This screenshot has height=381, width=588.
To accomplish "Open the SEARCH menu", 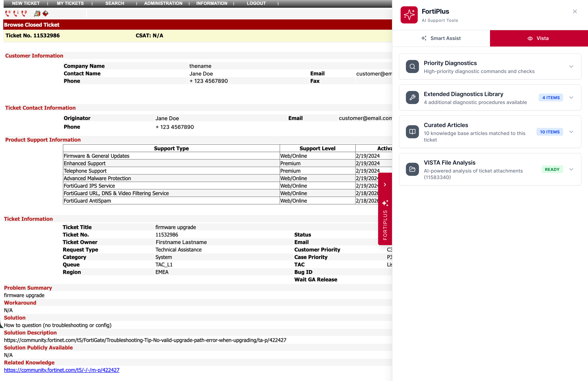I will [115, 3].
